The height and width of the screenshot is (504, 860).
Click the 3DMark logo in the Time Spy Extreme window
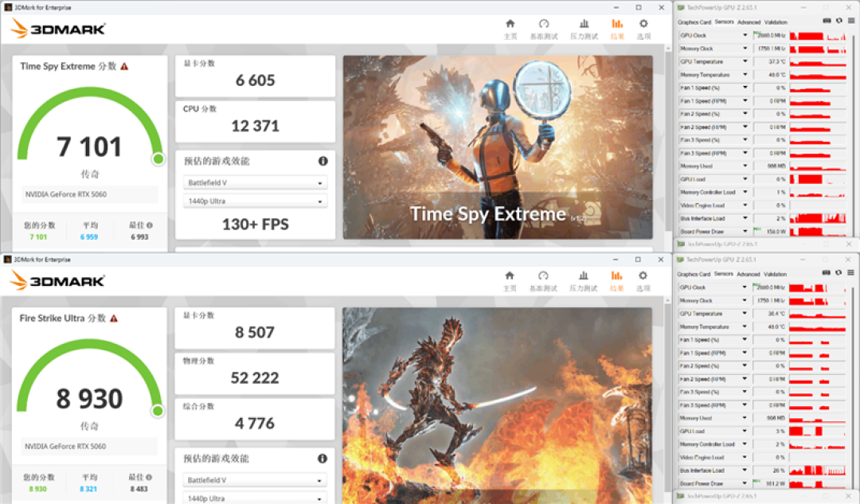point(57,29)
